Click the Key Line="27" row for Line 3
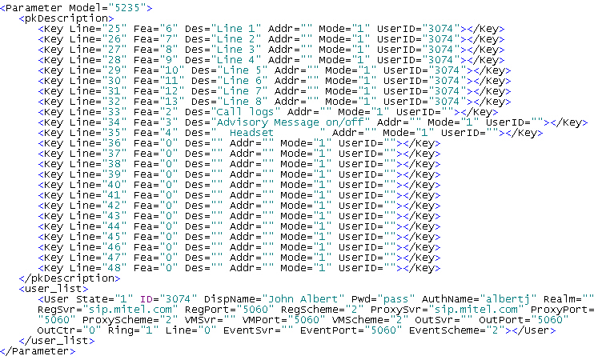The height and width of the screenshot is (364, 602). pos(271,50)
